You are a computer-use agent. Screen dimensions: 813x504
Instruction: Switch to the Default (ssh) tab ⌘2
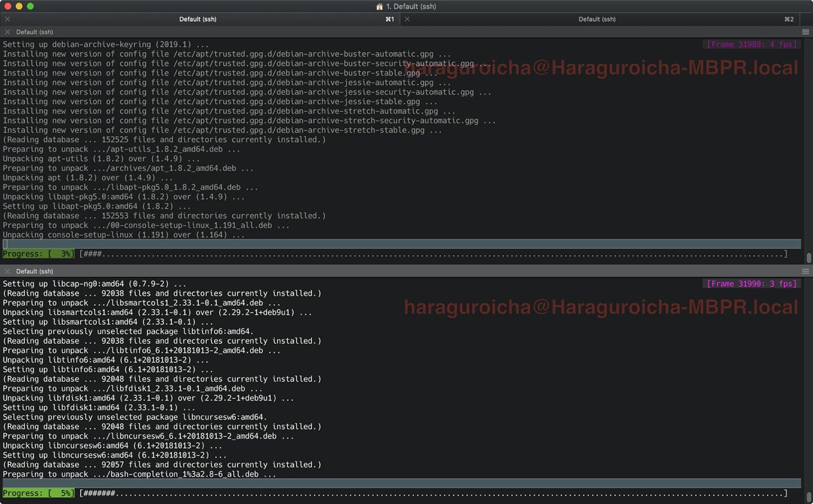598,19
